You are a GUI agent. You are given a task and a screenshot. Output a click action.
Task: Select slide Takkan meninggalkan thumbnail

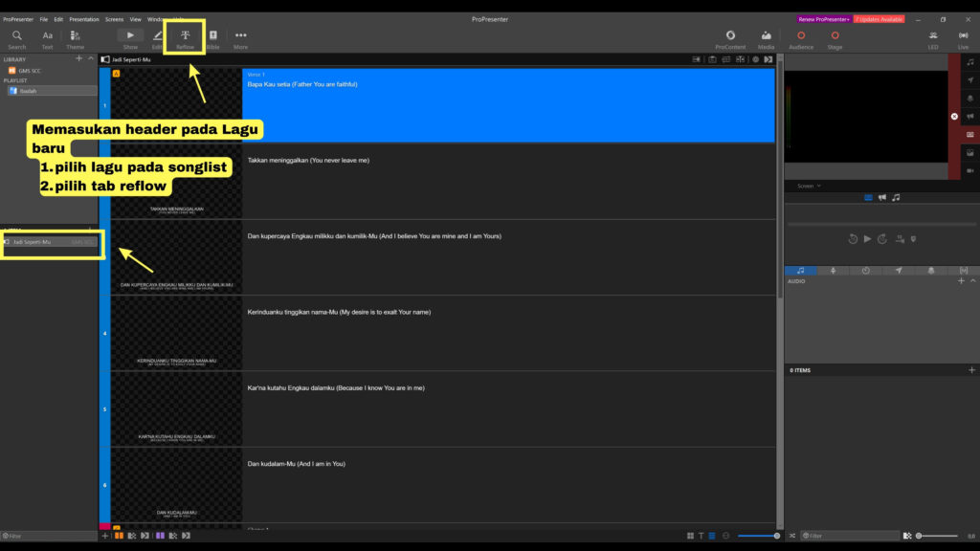click(x=176, y=181)
